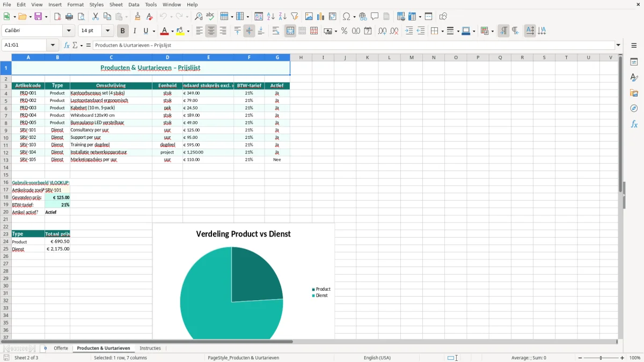This screenshot has height=362, width=644.
Task: Open the Calibri font name dropdown
Action: click(x=69, y=31)
